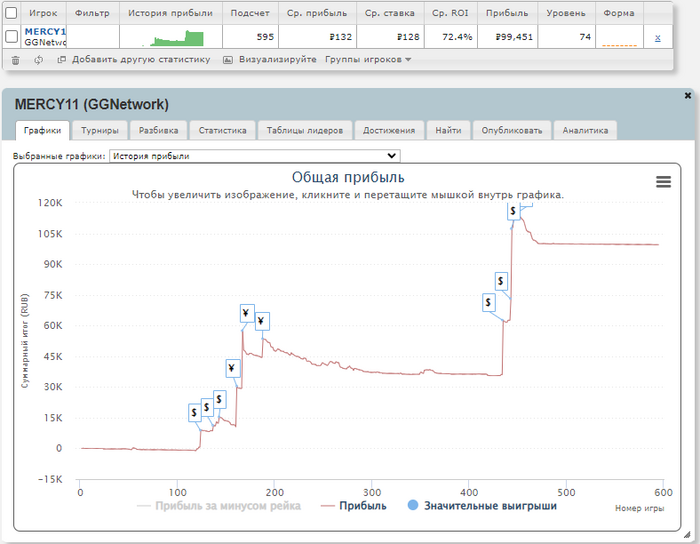Open the Найти tab
The width and height of the screenshot is (700, 544).
448,130
